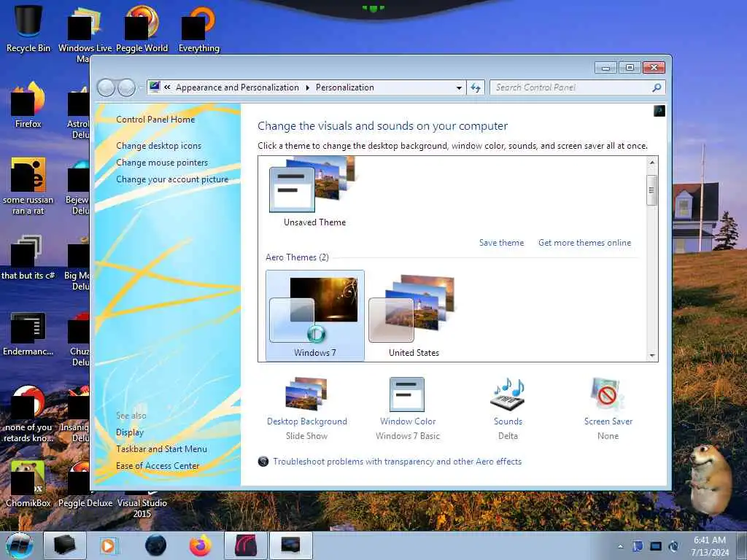This screenshot has height=560, width=747.
Task: Expand arrow after Appearance and Personalization
Action: click(307, 87)
